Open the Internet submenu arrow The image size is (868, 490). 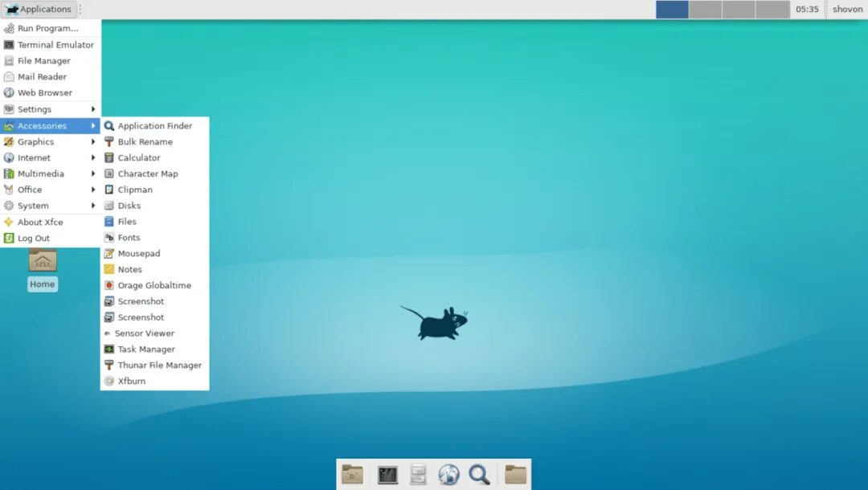tap(93, 157)
